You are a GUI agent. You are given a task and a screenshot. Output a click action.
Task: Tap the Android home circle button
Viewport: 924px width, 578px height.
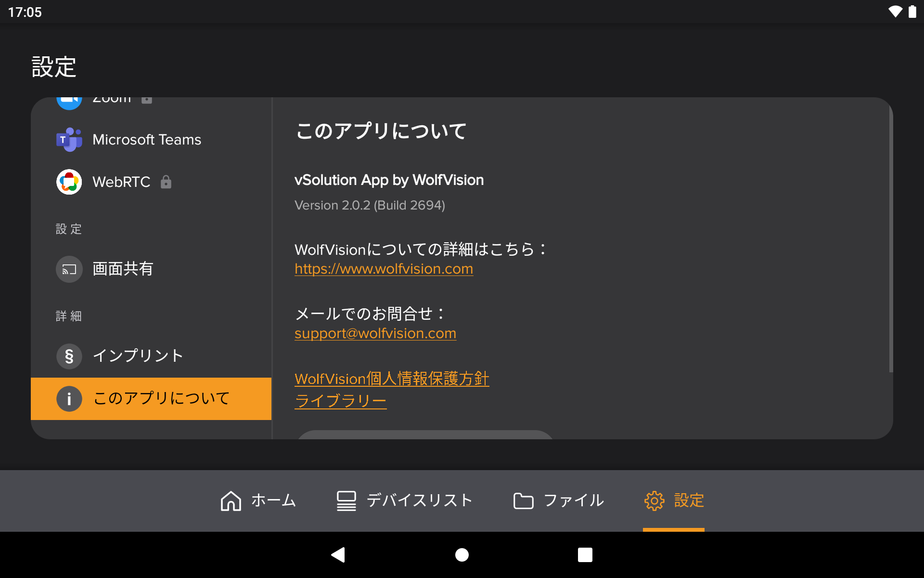[462, 555]
